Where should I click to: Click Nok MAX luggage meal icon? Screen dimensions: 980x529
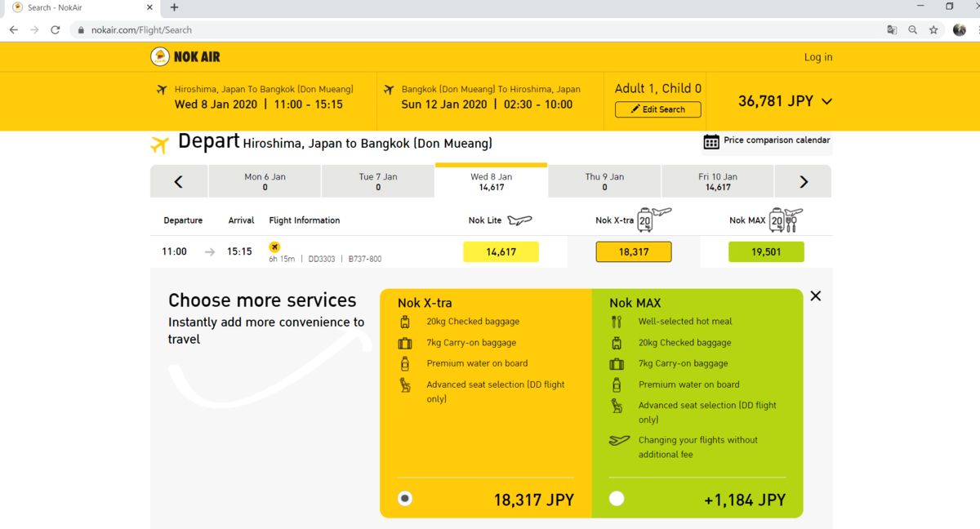coord(787,219)
